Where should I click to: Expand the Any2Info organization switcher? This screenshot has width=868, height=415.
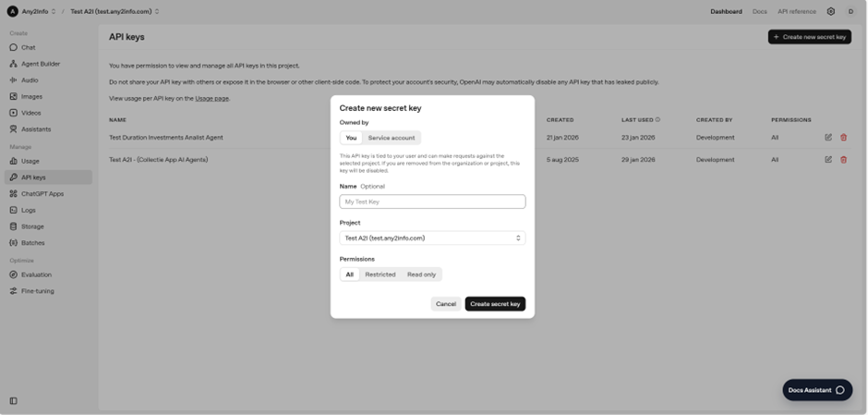(32, 12)
